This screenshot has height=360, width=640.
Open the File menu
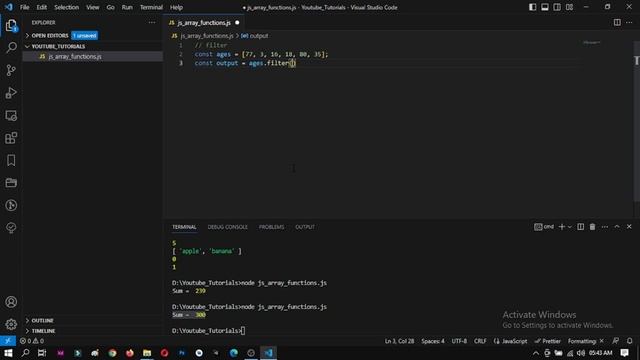click(24, 7)
